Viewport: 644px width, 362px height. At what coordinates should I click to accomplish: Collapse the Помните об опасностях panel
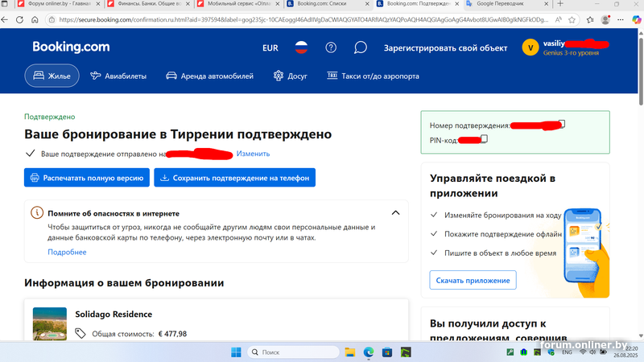[395, 212]
